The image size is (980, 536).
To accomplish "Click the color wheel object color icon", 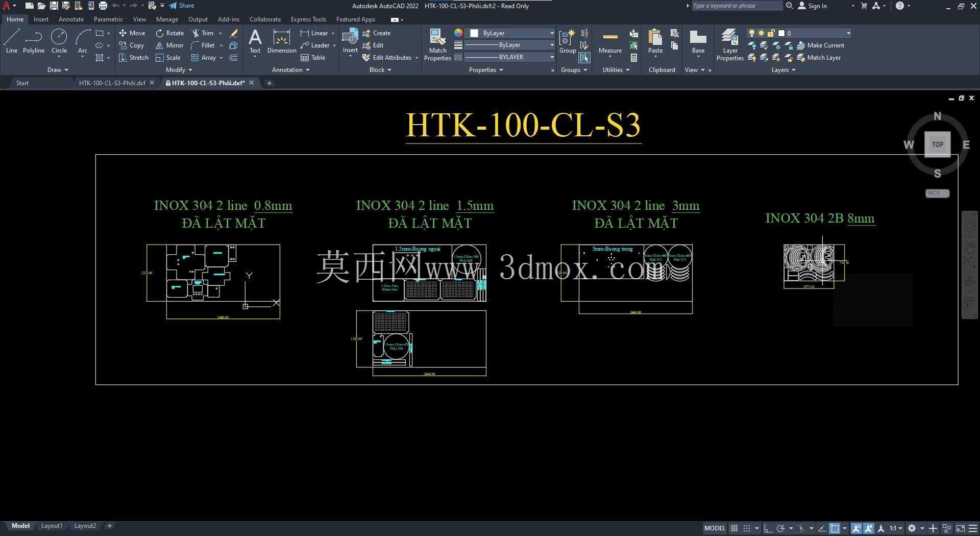I will tap(458, 33).
